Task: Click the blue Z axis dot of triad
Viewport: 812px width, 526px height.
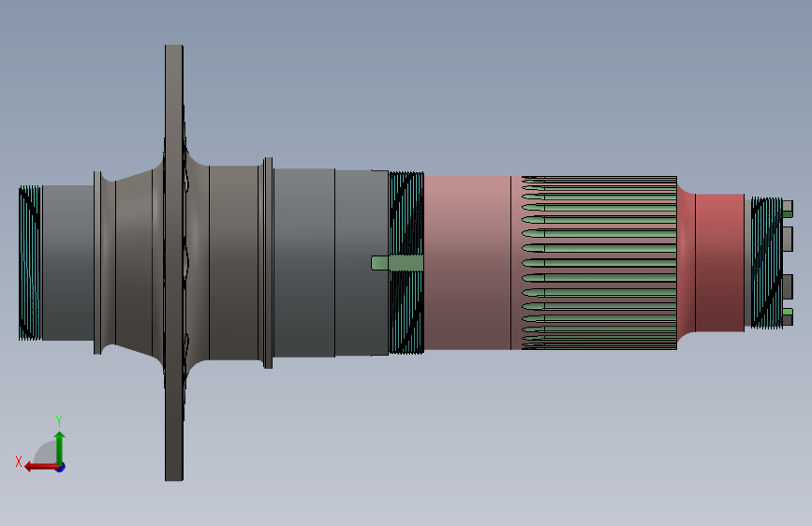Action: (x=61, y=467)
